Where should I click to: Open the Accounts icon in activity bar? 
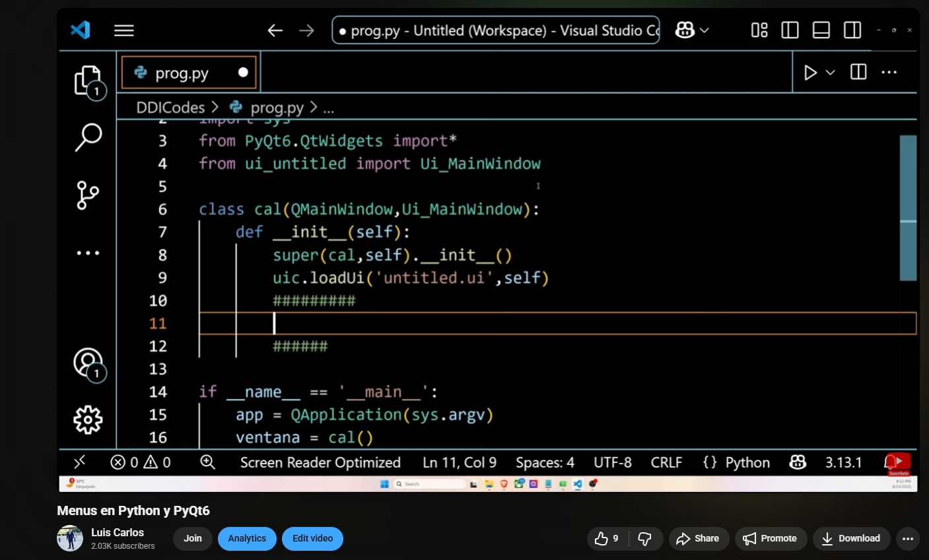[88, 363]
